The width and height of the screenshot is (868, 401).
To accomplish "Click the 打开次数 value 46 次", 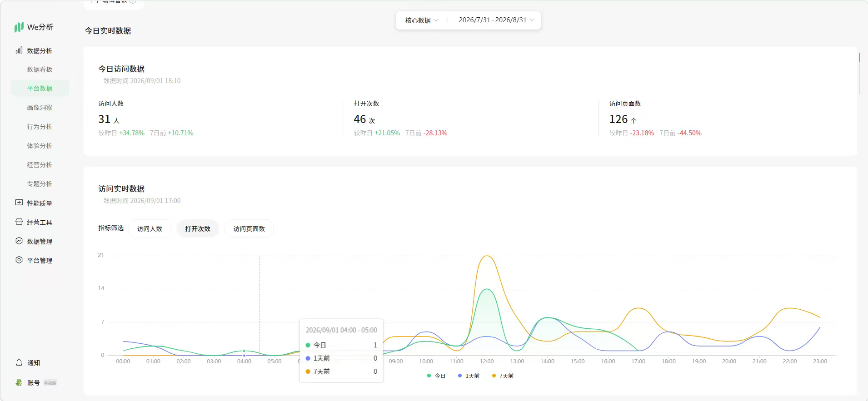I will click(x=364, y=119).
